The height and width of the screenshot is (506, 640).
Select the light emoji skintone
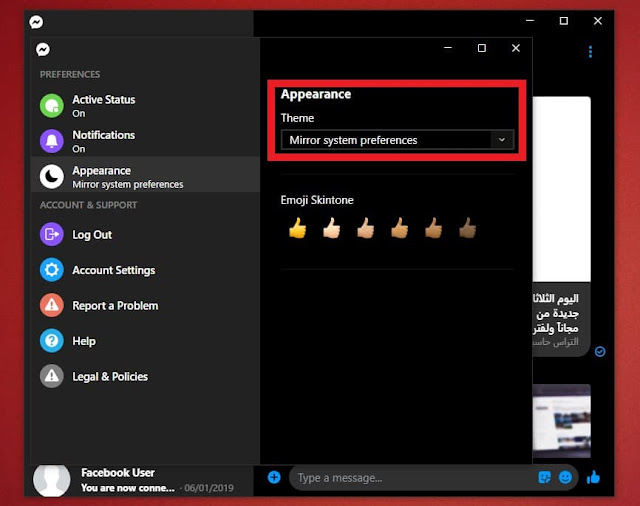[331, 228]
